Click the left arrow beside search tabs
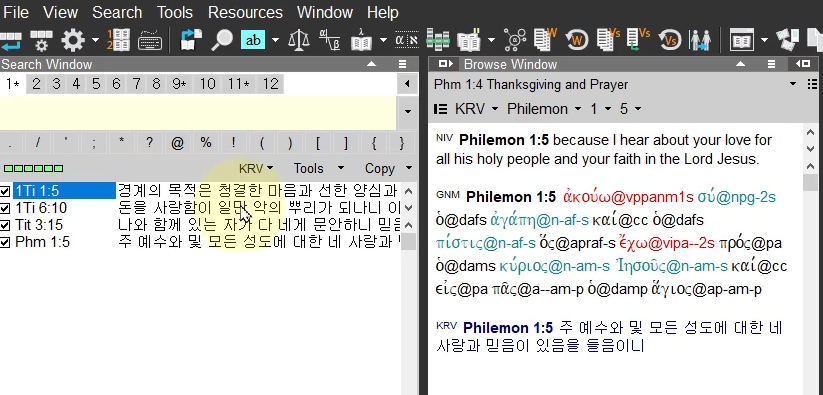This screenshot has width=823, height=395. coord(407,84)
